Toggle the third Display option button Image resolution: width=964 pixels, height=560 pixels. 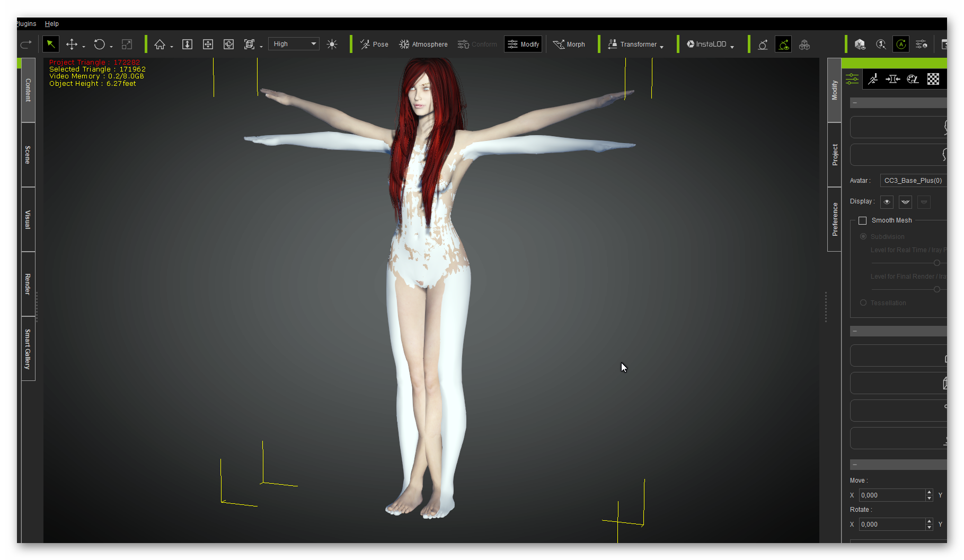click(924, 202)
